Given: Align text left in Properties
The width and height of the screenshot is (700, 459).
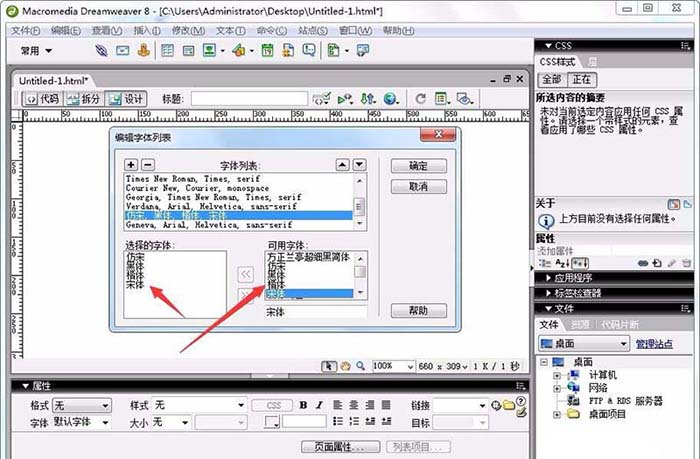Looking at the screenshot, I should tap(338, 405).
